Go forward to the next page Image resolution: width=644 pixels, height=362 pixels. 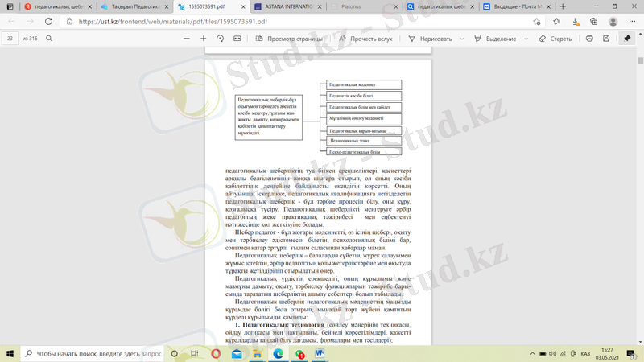(x=30, y=22)
